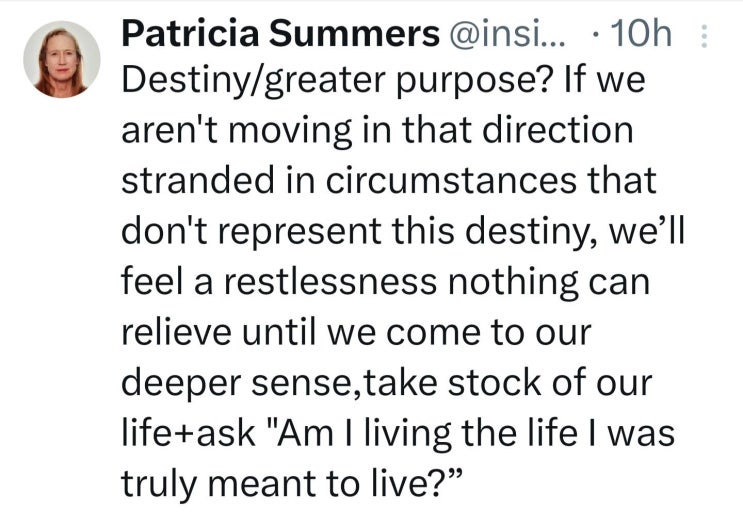Open Patricia Summers' profile avatar
743x525 pixels.
tap(62, 59)
